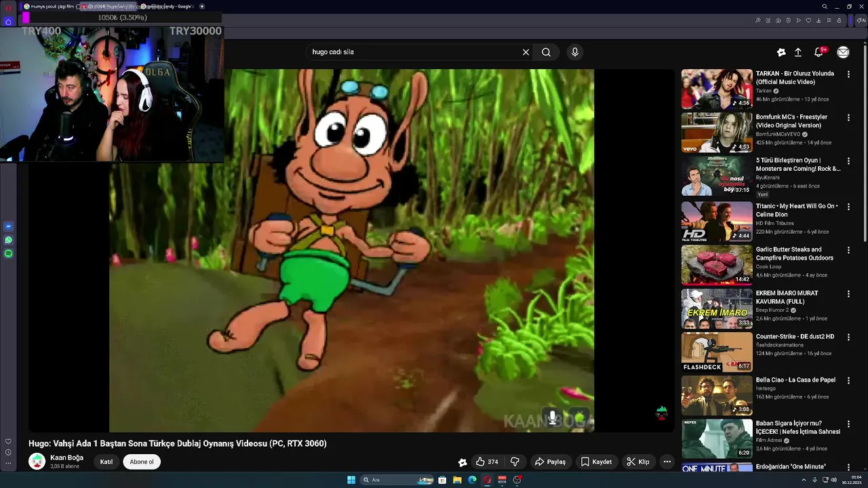Open Counter-Strike DE dust2 HD thumbnail

coord(717,352)
